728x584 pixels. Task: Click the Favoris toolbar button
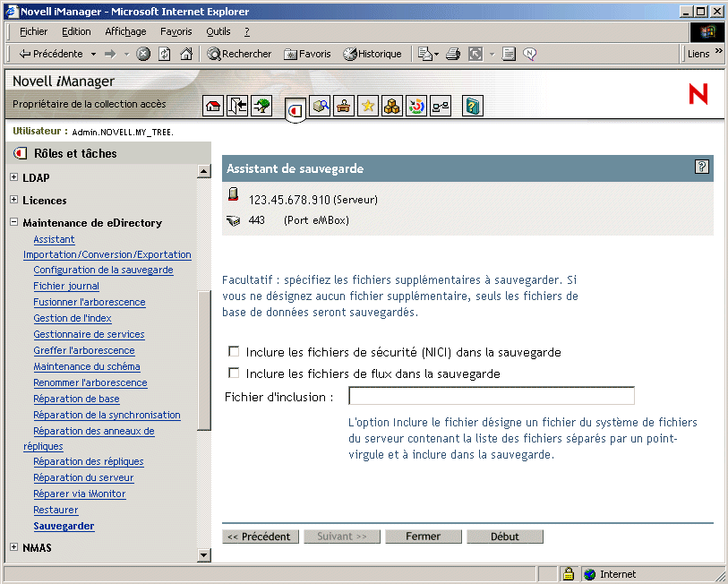click(307, 54)
